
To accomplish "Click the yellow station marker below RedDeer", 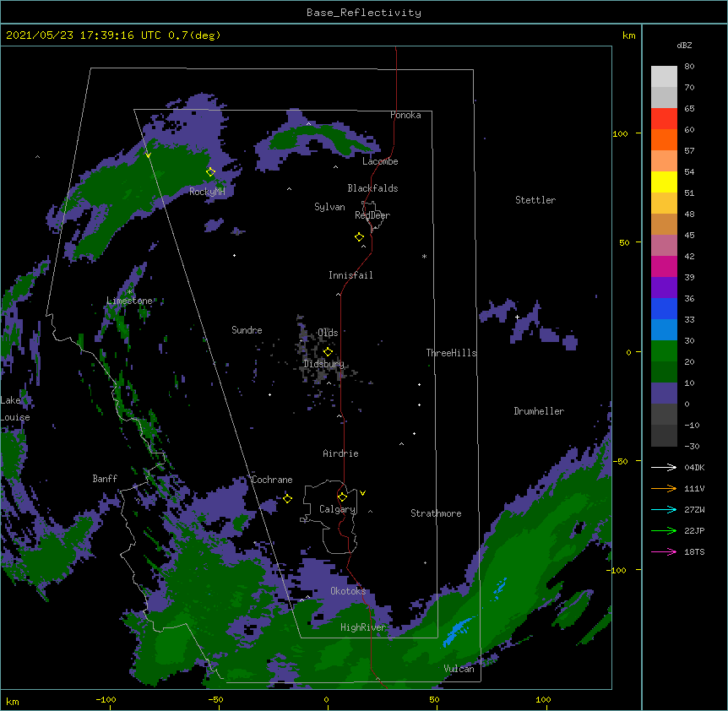I will 359,237.
